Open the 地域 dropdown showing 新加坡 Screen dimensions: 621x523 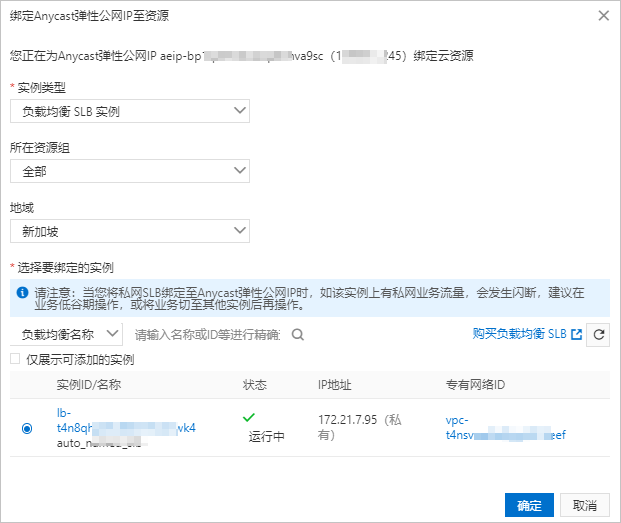click(130, 231)
